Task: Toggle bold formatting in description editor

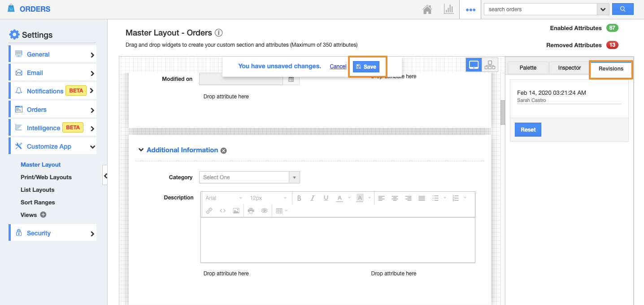Action: [x=299, y=198]
